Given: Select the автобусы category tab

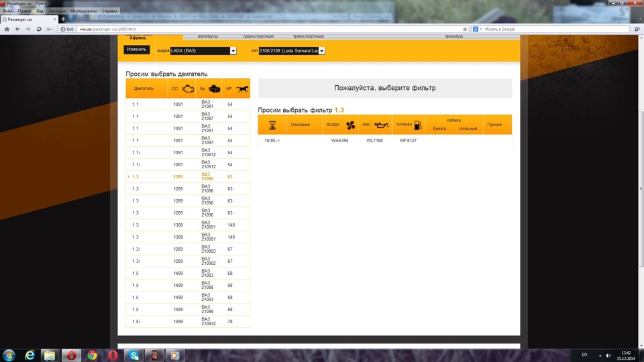Looking at the screenshot, I should tap(208, 36).
